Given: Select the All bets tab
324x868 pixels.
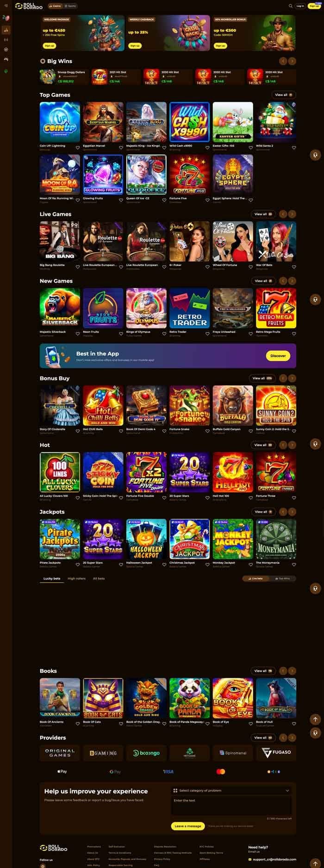Looking at the screenshot, I should (99, 578).
